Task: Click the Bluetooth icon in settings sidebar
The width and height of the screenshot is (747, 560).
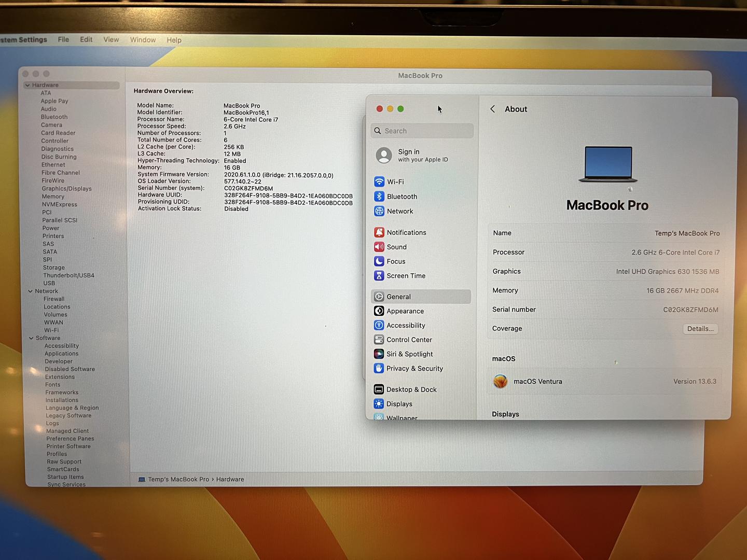Action: tap(379, 197)
